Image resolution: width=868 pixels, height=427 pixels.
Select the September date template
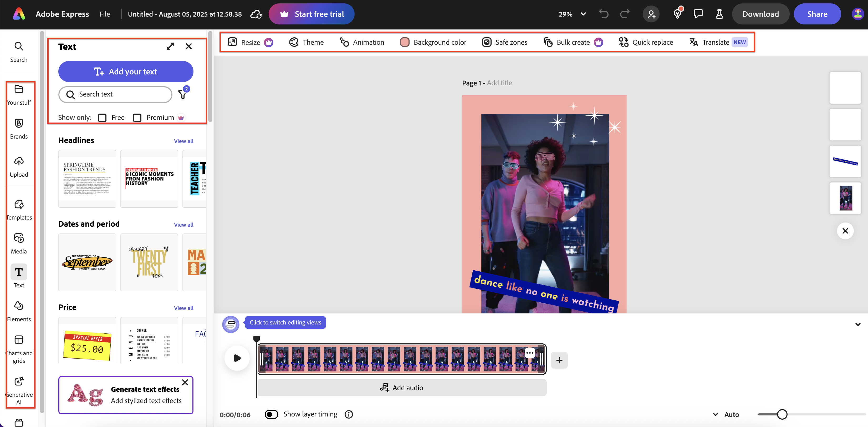click(87, 262)
